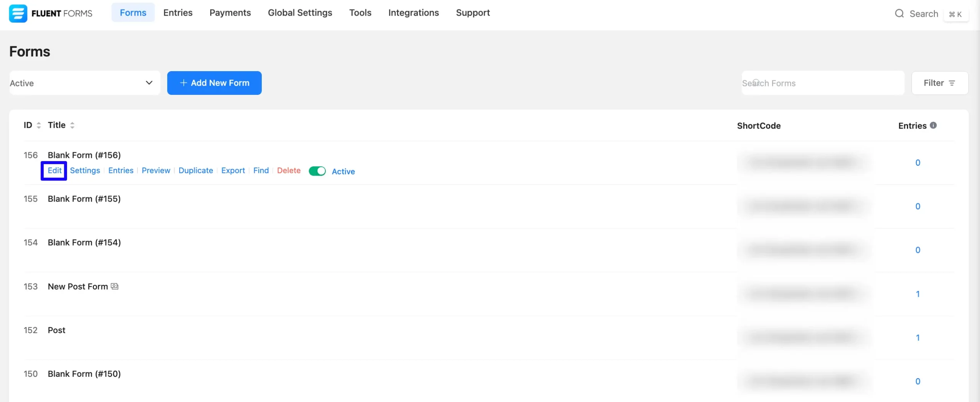Duplicate Blank Form #156
The height and width of the screenshot is (402, 980).
(196, 171)
